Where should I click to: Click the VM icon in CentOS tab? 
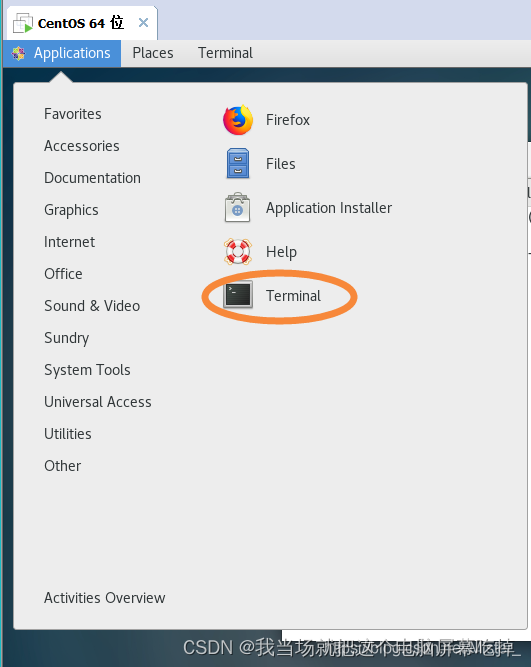[23, 23]
